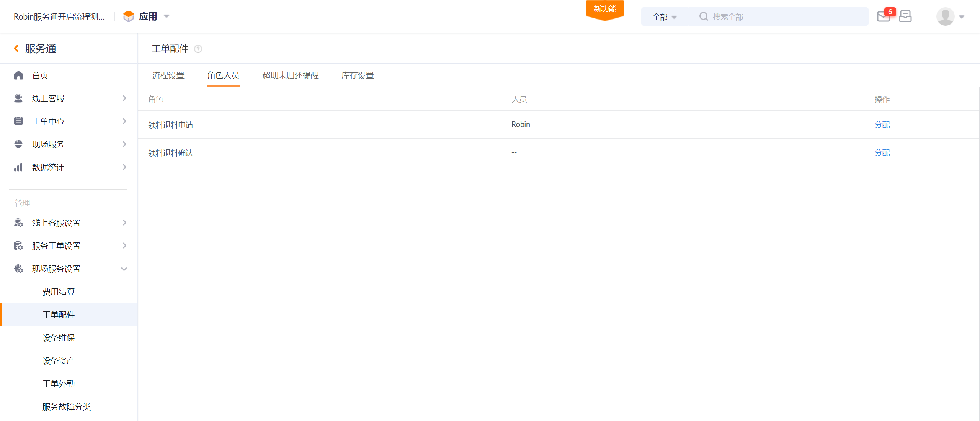Select 工单配件 in the sidebar
The width and height of the screenshot is (980, 421).
pyautogui.click(x=69, y=315)
